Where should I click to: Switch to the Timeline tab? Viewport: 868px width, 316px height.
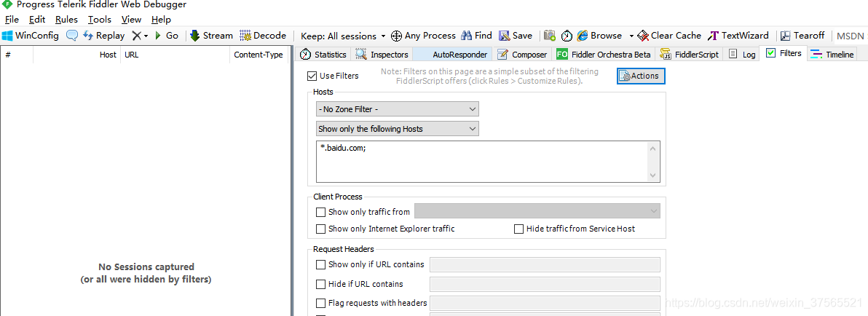832,54
